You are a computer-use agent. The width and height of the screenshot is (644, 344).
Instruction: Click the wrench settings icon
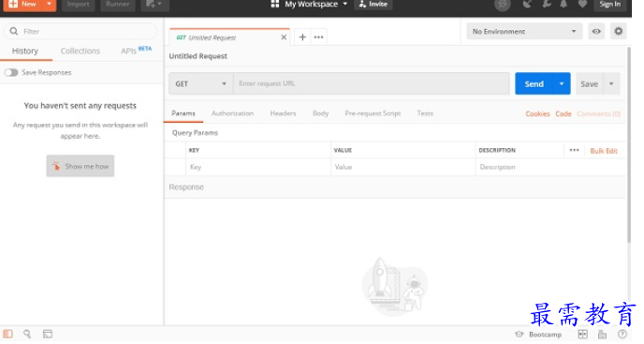click(x=546, y=4)
